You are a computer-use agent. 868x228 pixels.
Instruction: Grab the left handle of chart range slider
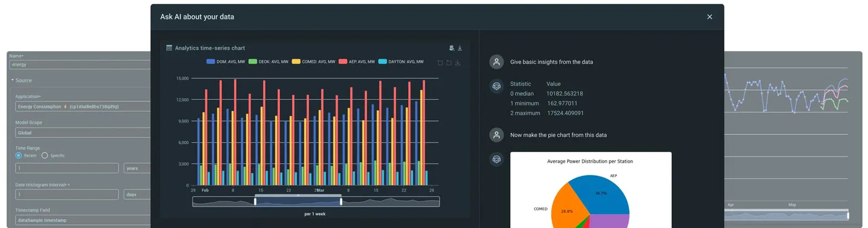click(255, 201)
